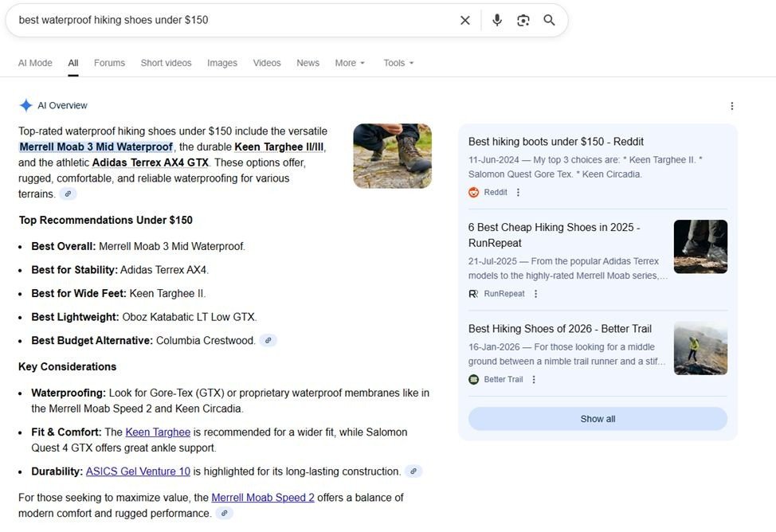Screen dimensions: 776x532
Task: Click the Better Trail source name label
Action: pos(504,379)
